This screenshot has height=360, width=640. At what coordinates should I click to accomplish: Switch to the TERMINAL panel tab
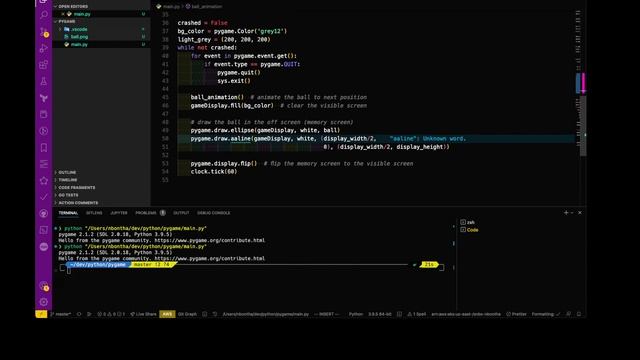pyautogui.click(x=68, y=213)
